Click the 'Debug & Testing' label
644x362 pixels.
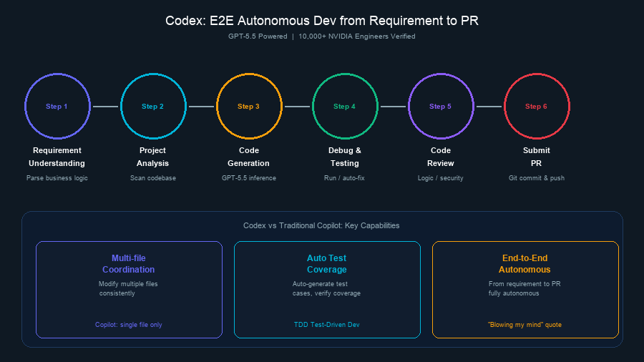point(345,157)
